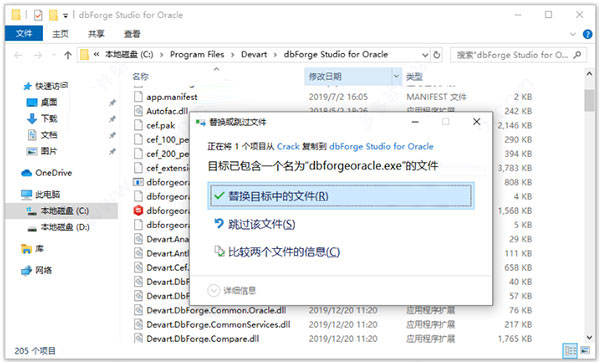
Task: Click the up-directory arrow icon
Action: pyautogui.click(x=68, y=55)
